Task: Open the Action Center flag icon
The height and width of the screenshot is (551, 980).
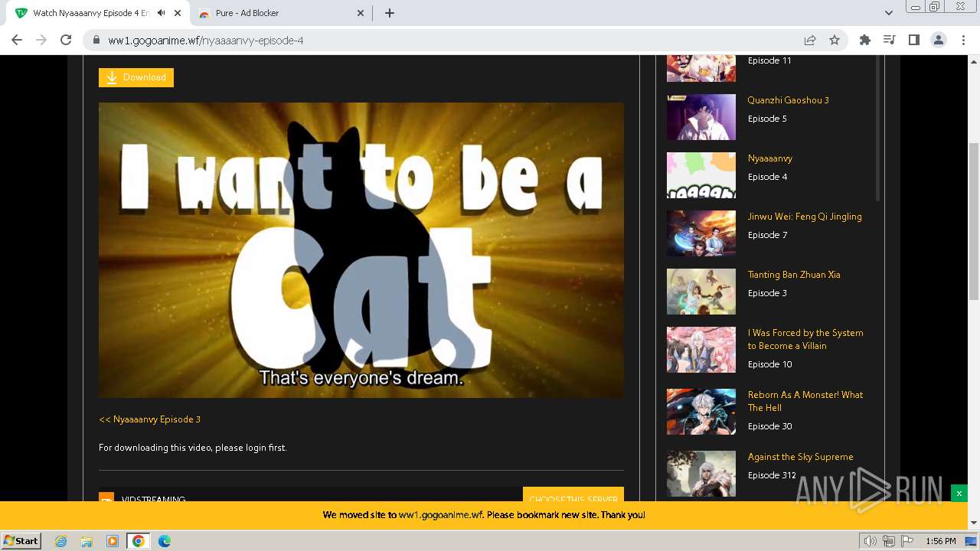Action: [x=907, y=541]
